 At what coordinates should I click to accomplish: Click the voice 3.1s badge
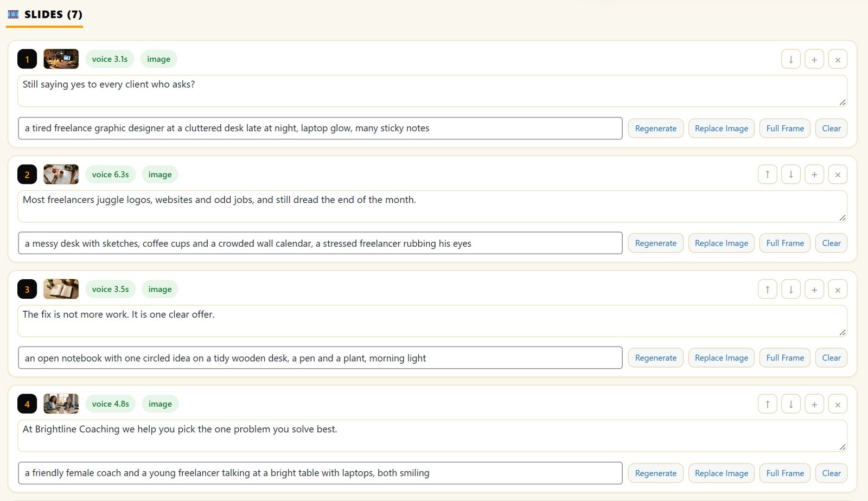(x=110, y=59)
